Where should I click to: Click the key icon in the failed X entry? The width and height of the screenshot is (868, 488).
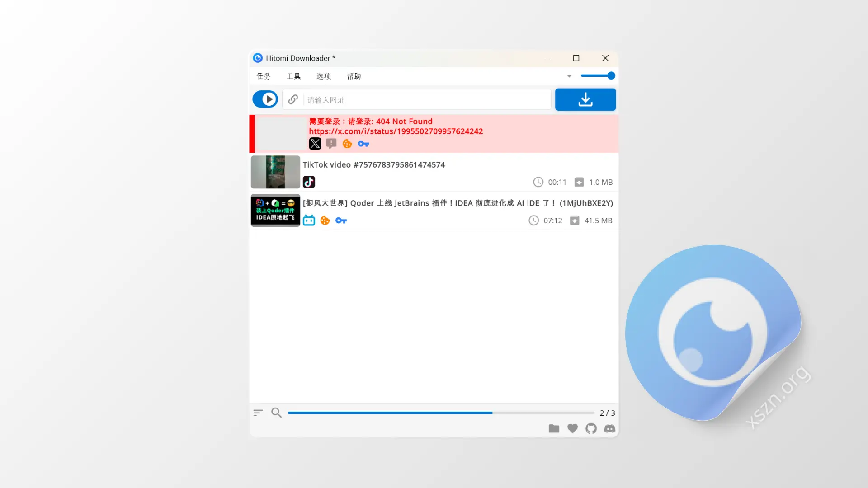(363, 144)
